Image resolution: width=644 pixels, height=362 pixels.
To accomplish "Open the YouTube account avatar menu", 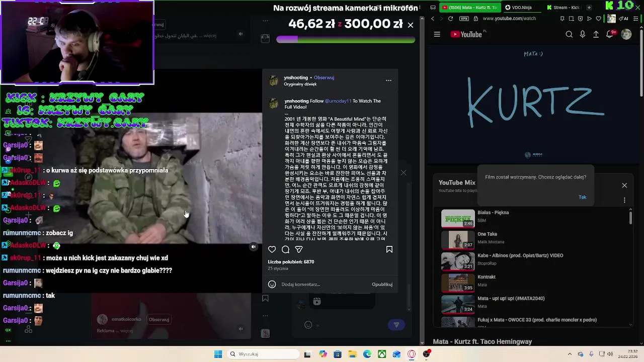I will click(x=626, y=34).
